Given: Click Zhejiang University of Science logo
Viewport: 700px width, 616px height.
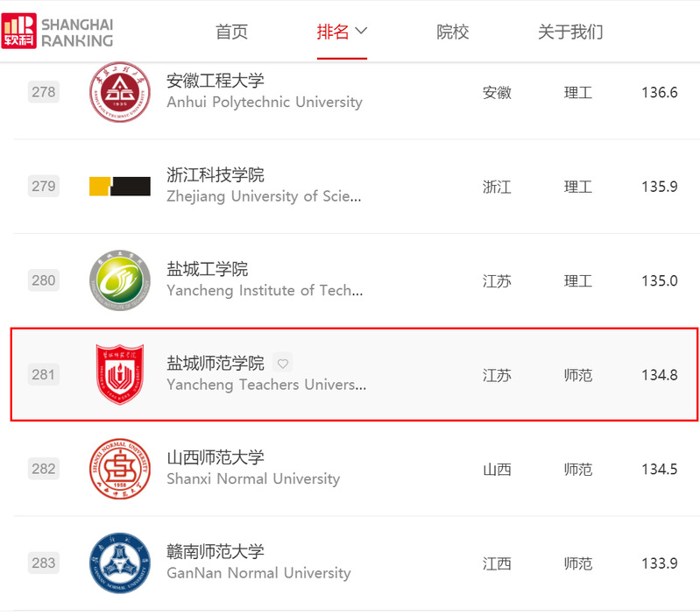Looking at the screenshot, I should tap(120, 186).
